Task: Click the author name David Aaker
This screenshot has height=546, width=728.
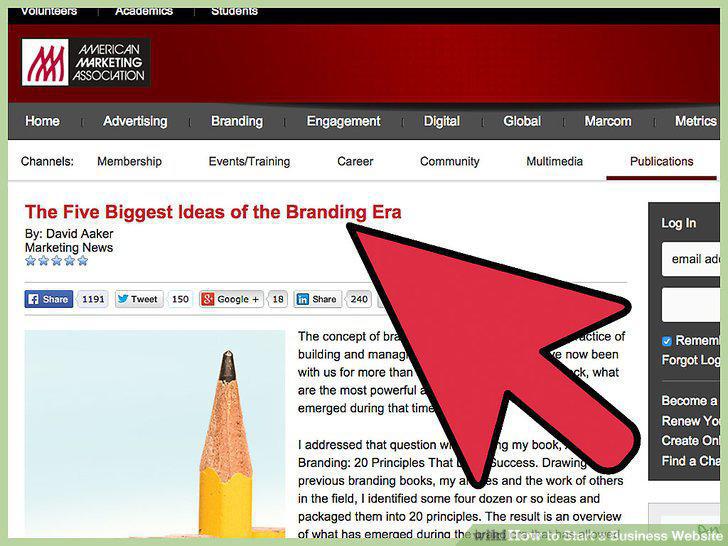Action: 79,234
